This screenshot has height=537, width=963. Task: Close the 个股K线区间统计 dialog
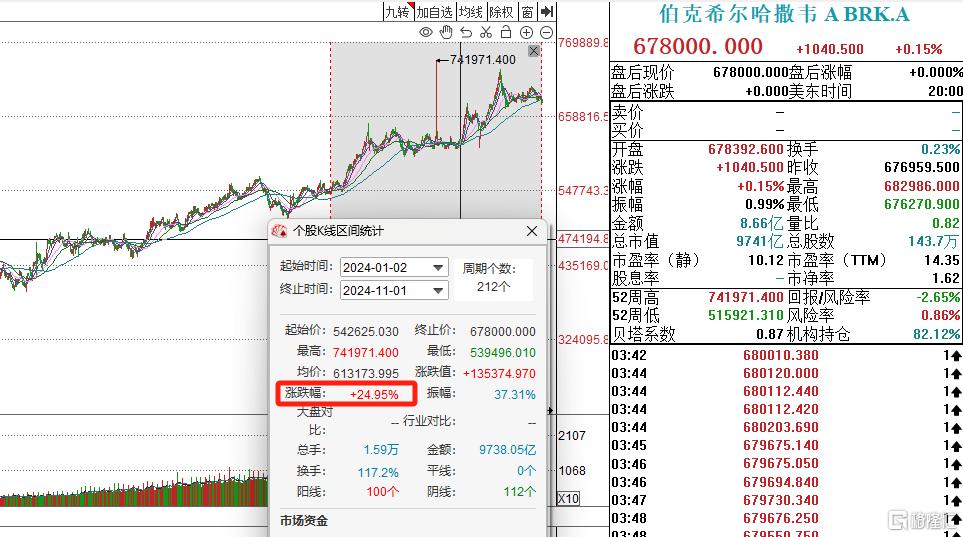pyautogui.click(x=532, y=231)
